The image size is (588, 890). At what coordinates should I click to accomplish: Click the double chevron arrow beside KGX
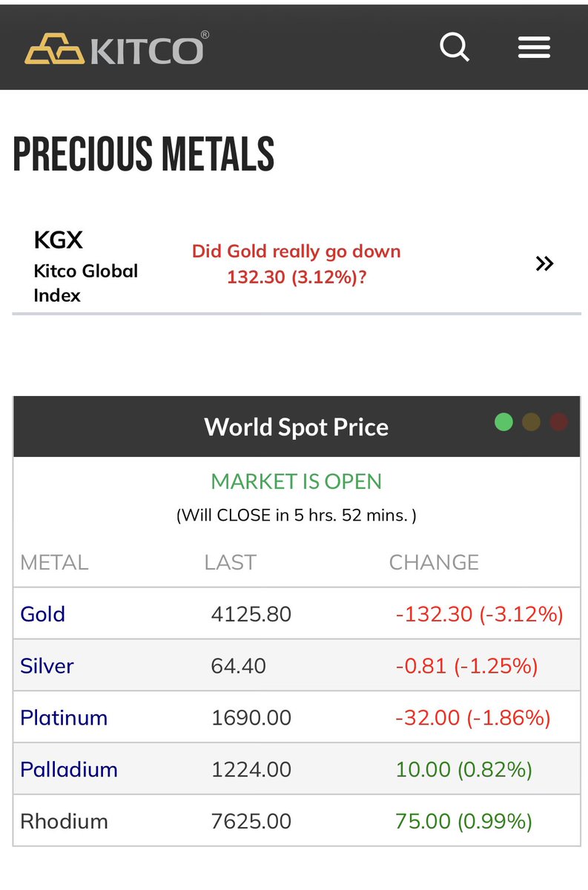tap(545, 263)
